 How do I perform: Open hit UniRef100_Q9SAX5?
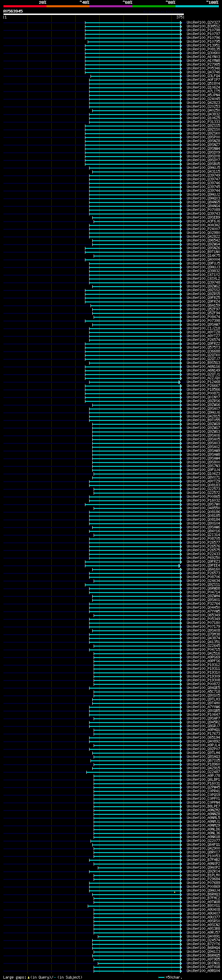(203, 439)
